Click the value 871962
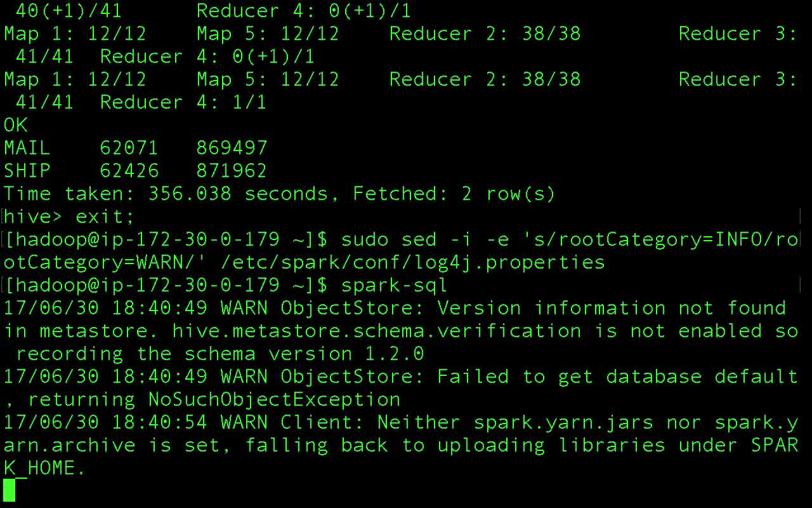 (232, 171)
